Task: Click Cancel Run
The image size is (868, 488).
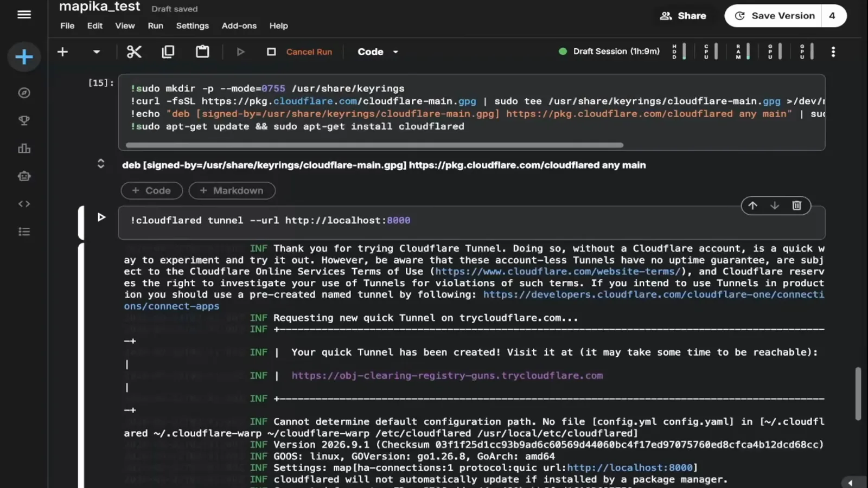Action: pyautogui.click(x=309, y=52)
